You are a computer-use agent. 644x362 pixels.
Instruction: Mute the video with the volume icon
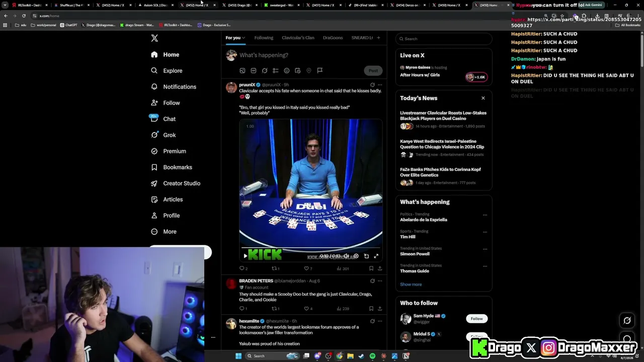pos(346,256)
